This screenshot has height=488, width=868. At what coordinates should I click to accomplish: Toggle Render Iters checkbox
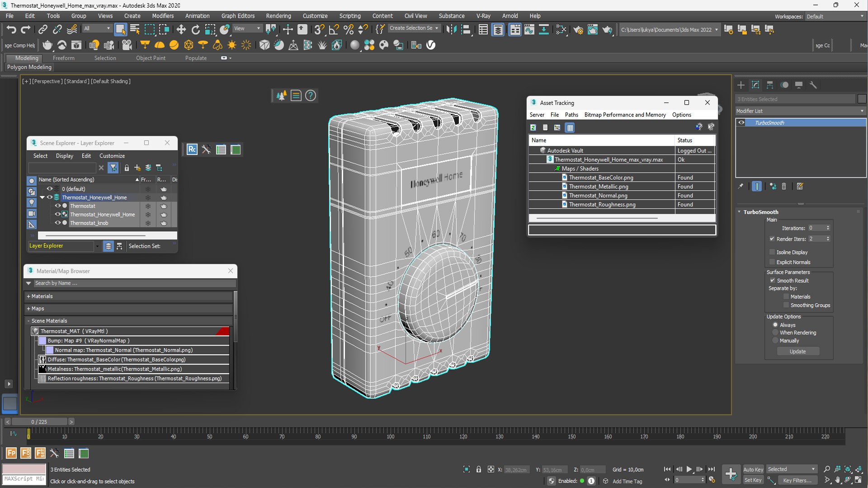(772, 239)
